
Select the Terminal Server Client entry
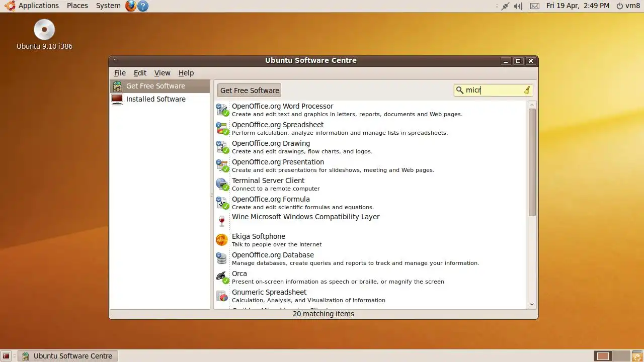pos(370,184)
